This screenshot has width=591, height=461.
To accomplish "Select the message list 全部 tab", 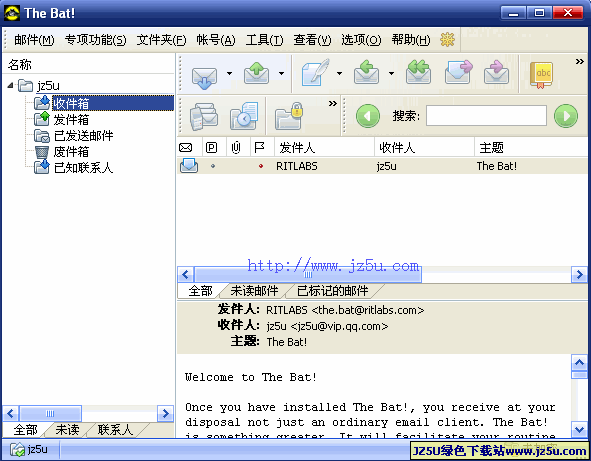I will (200, 291).
